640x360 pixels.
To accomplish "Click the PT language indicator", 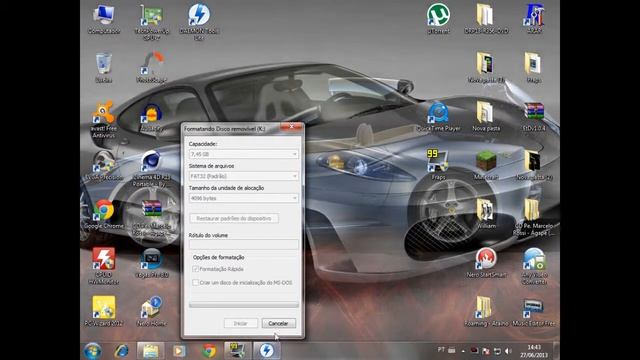I will click(441, 350).
